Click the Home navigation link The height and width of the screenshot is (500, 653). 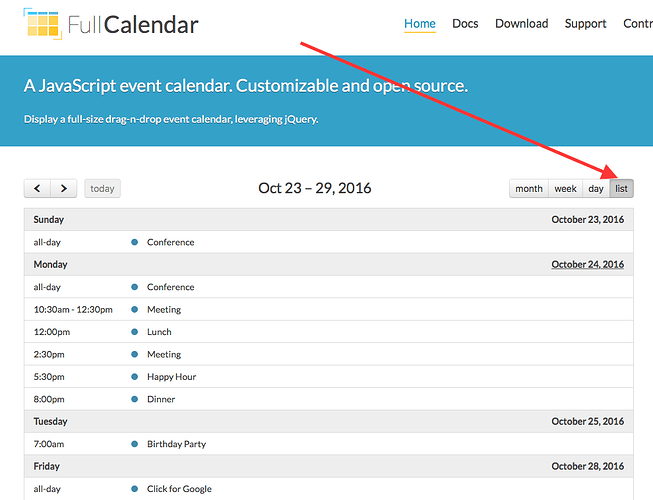pyautogui.click(x=420, y=24)
